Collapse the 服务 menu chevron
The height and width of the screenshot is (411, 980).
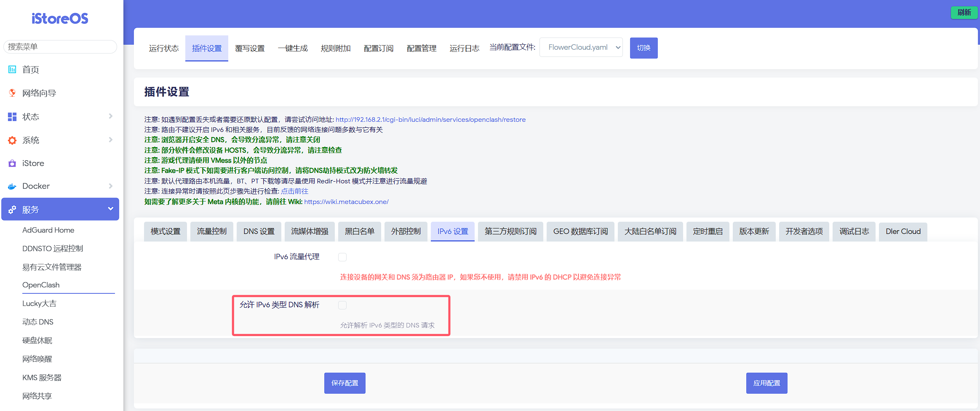[x=111, y=209]
